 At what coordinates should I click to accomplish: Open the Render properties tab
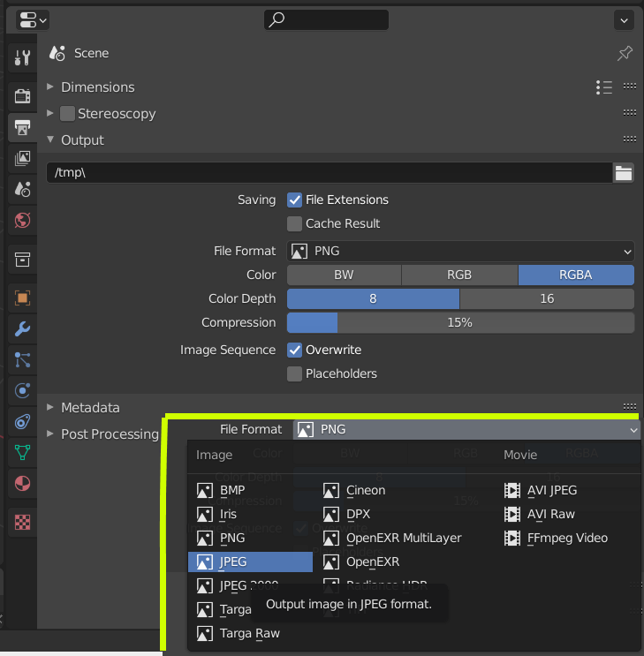pos(23,95)
